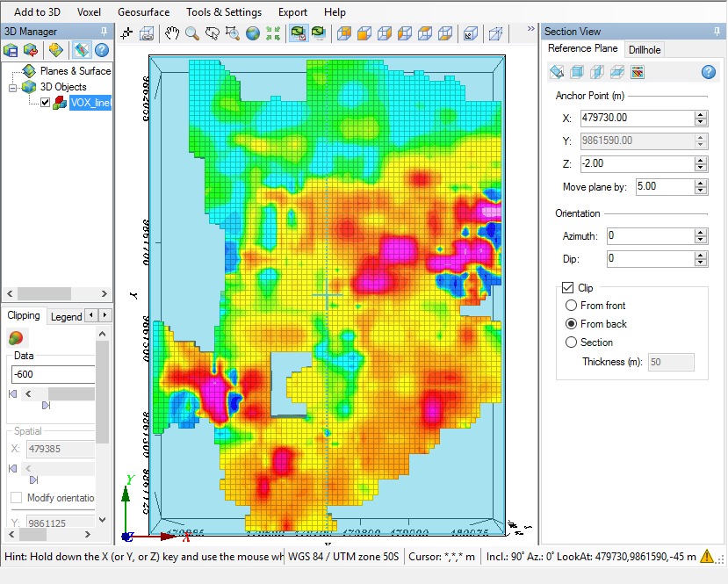Disable the Clip checkbox
Viewport: 728px width, 584px height.
(567, 287)
